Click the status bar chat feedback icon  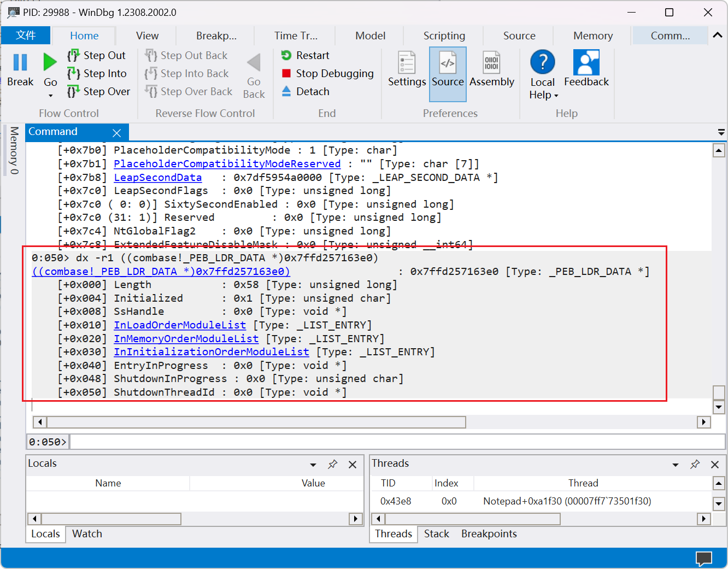click(704, 559)
